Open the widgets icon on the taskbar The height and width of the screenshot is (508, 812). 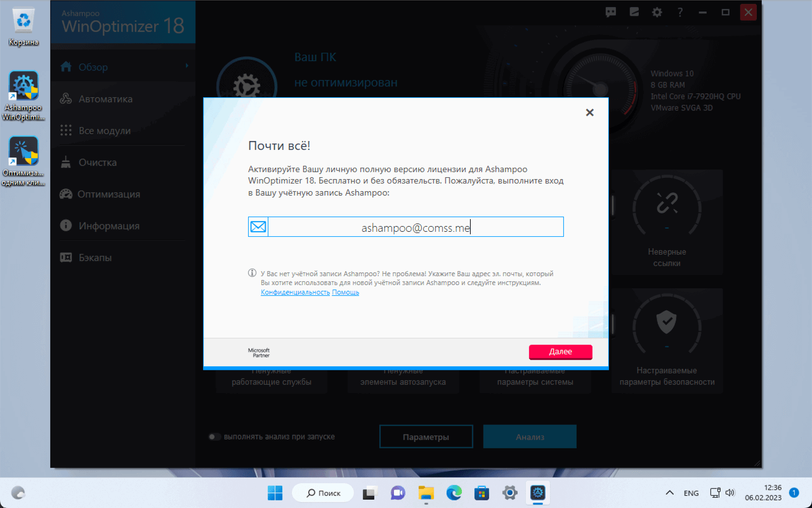coord(18,493)
